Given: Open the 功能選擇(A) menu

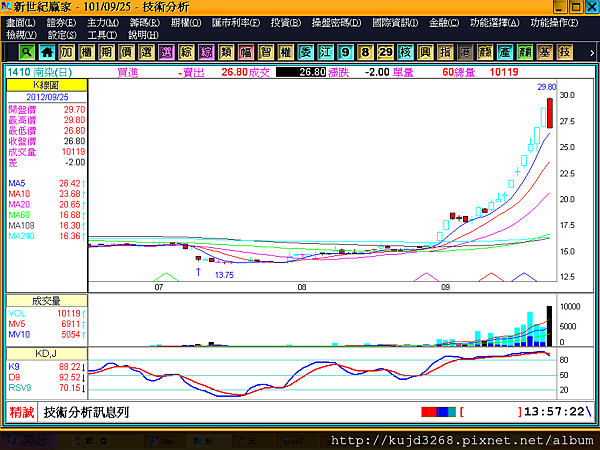Looking at the screenshot, I should pos(495,23).
